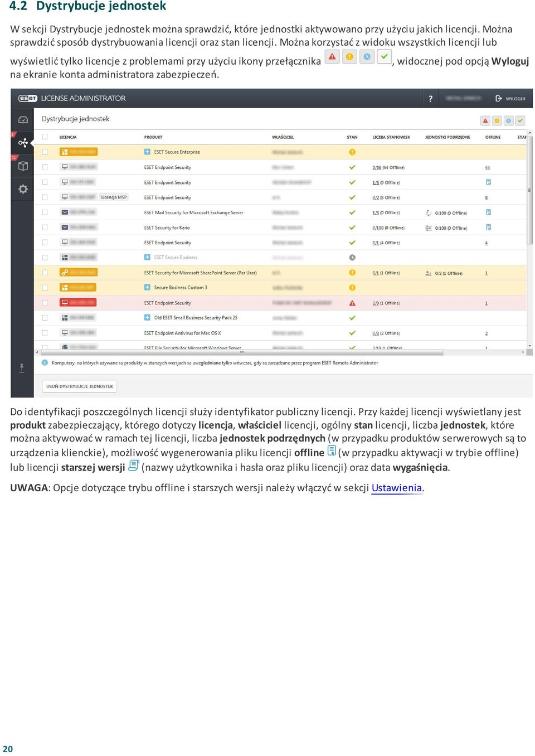The height and width of the screenshot is (756, 535).
Task: Click offline file icon in Mail Security row
Action: (x=488, y=212)
